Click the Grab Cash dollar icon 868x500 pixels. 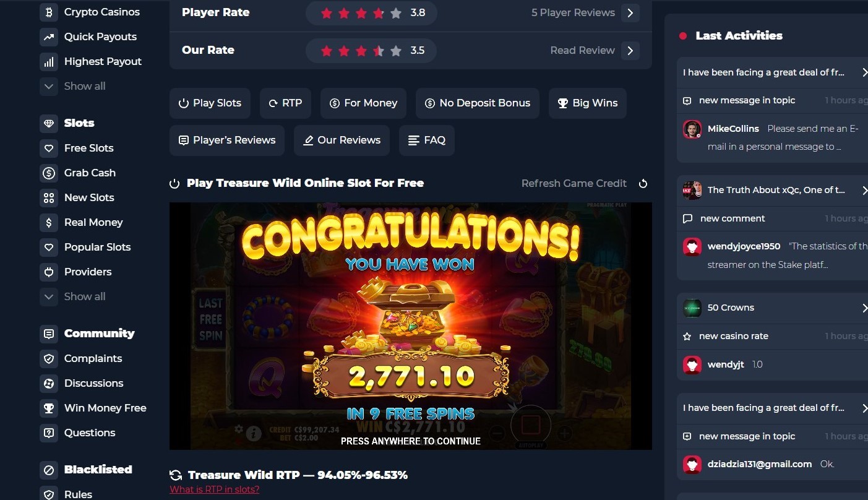[x=49, y=173]
